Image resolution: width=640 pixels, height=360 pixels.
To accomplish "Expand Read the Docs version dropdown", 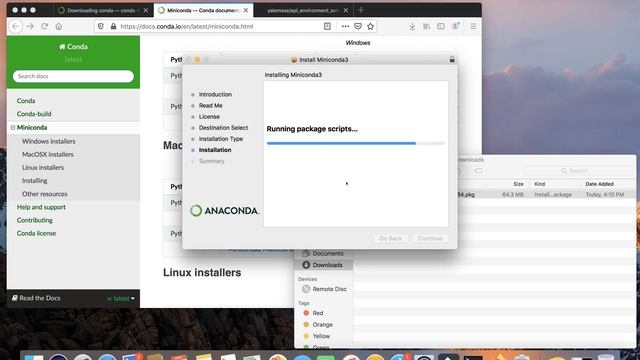I will click(x=121, y=298).
